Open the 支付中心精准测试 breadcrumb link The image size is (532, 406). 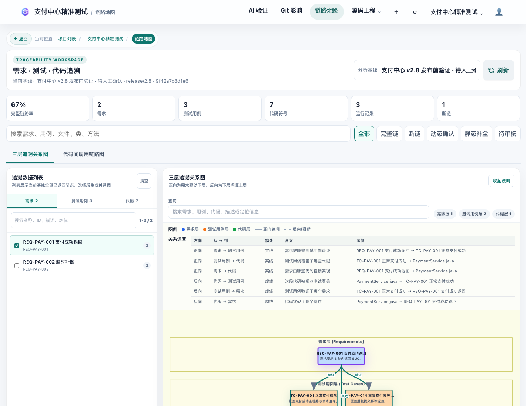tap(105, 39)
